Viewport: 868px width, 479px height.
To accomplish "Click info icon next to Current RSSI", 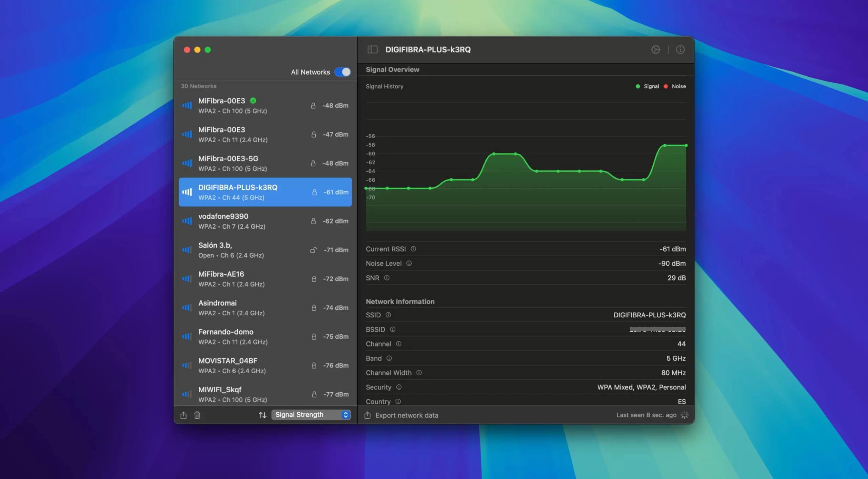I will point(413,249).
